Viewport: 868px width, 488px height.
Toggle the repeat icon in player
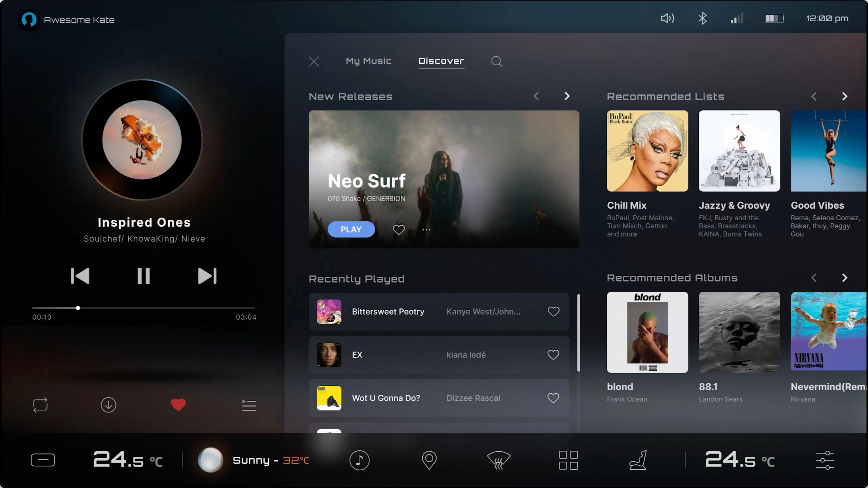pyautogui.click(x=40, y=405)
